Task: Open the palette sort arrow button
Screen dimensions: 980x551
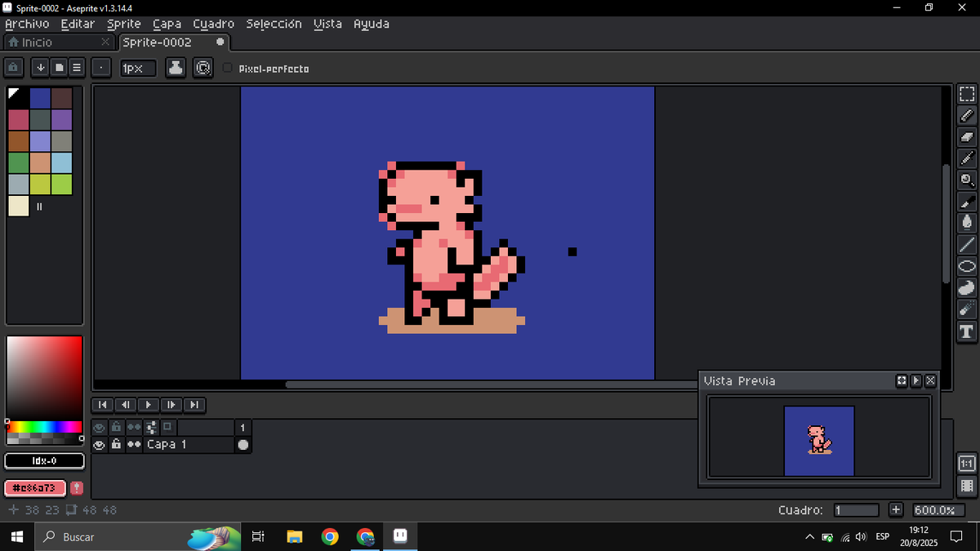Action: [x=40, y=68]
